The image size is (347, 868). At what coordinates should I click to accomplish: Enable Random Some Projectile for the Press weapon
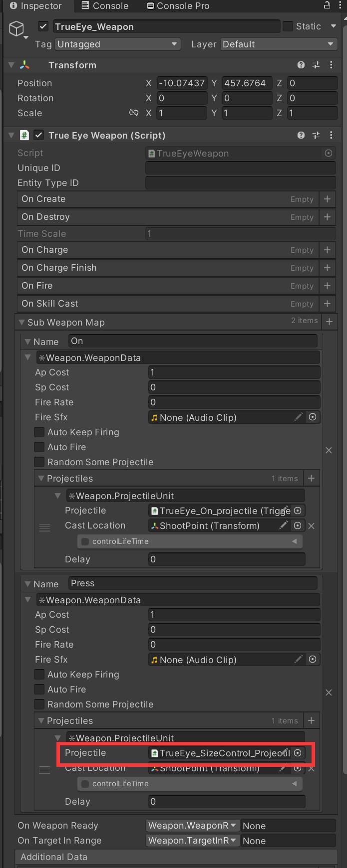pyautogui.click(x=39, y=704)
